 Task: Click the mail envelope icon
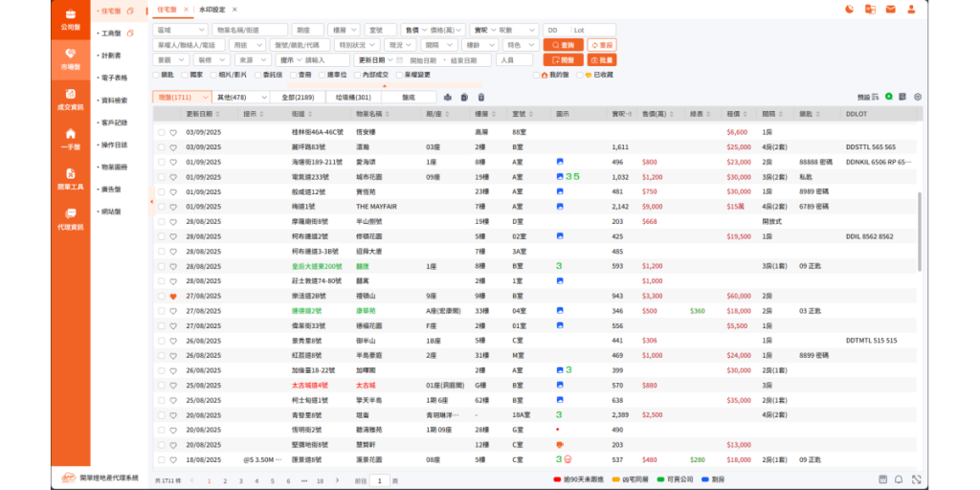[x=890, y=10]
